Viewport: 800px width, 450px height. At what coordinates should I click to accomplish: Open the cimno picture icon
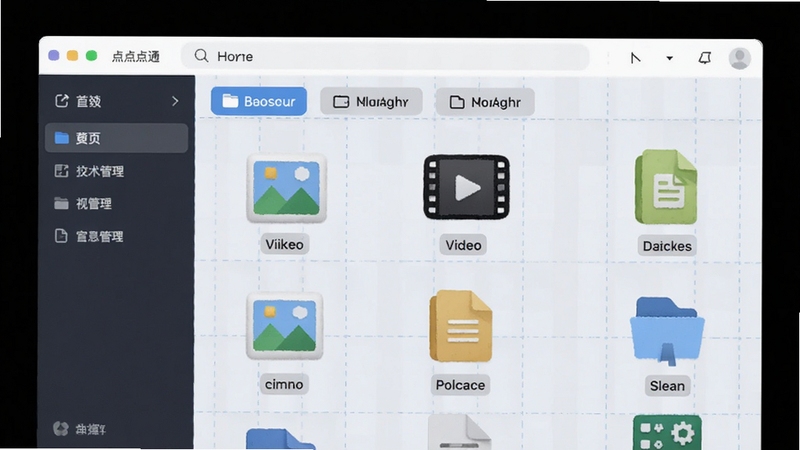[x=285, y=326]
